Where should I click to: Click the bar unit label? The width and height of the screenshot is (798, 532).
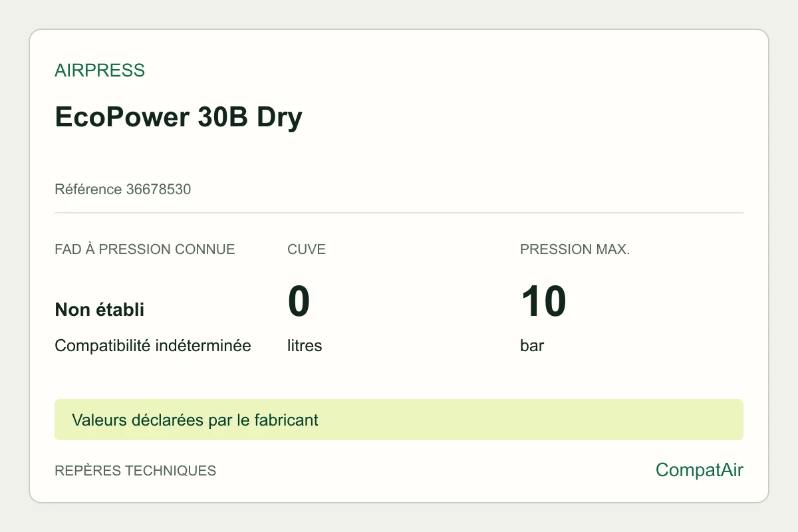pos(532,346)
